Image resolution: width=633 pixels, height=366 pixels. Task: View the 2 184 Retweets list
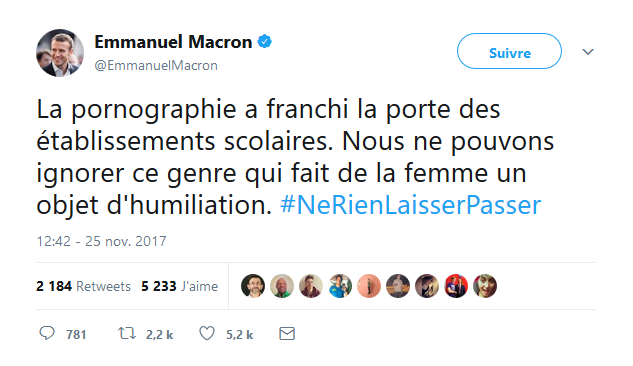(84, 286)
